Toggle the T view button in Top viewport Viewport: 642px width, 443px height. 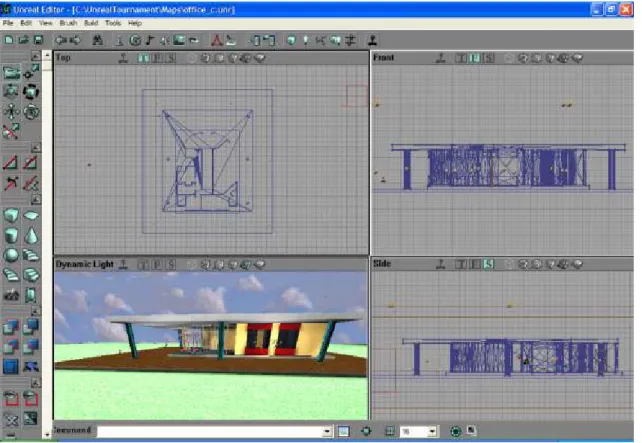[143, 58]
